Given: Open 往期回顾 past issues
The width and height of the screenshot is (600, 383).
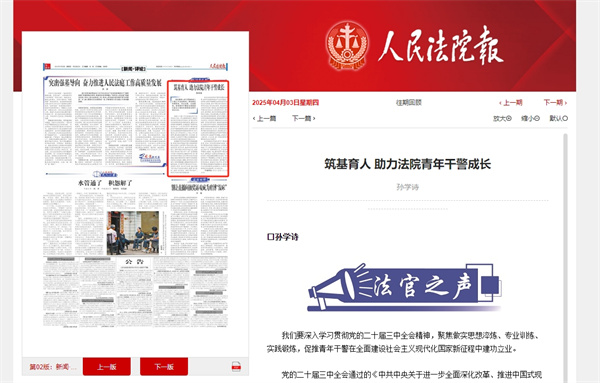Looking at the screenshot, I should click(409, 103).
